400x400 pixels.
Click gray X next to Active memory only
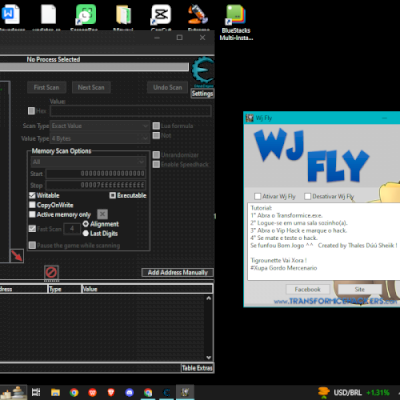(102, 214)
